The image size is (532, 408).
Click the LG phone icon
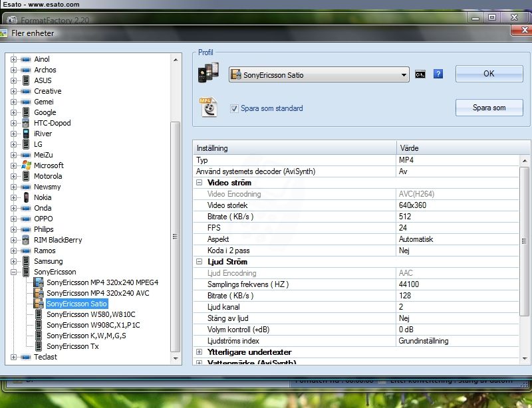(26, 144)
